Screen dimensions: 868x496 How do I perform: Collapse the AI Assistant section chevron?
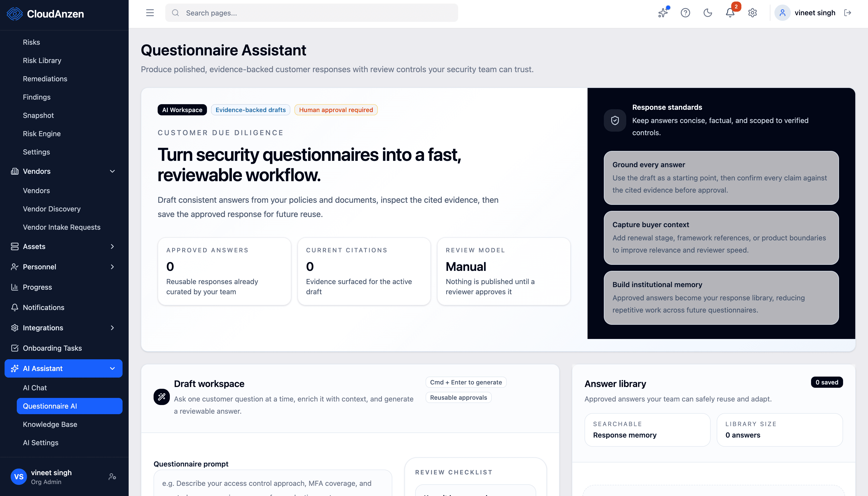click(112, 368)
